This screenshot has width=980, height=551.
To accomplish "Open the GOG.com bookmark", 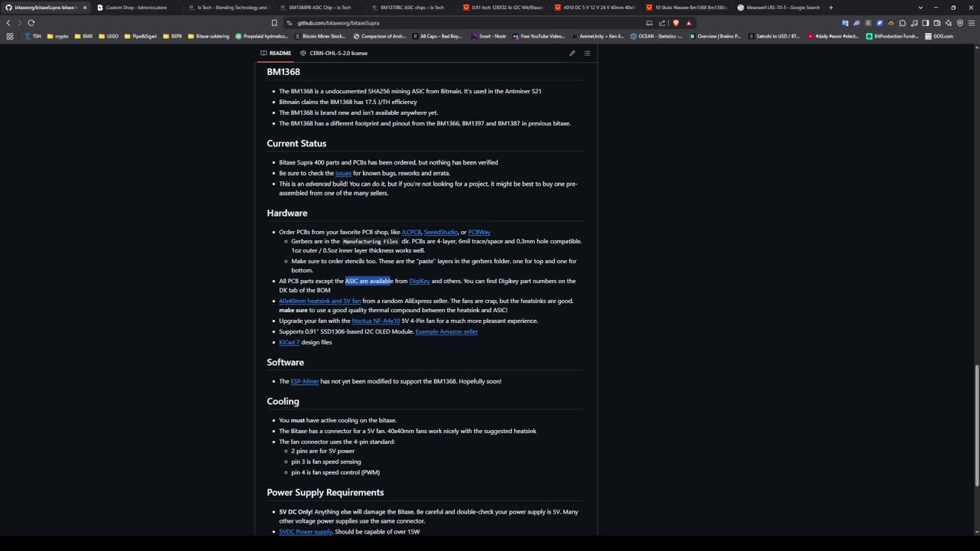I will tap(939, 36).
